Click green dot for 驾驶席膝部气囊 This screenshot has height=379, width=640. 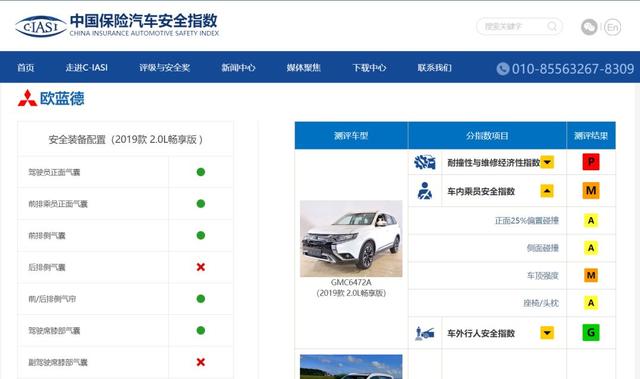[x=200, y=330]
